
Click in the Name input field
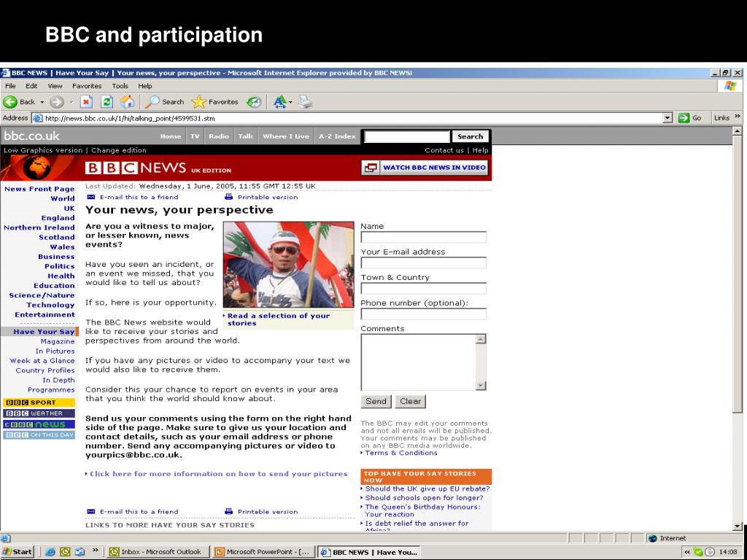(x=424, y=237)
